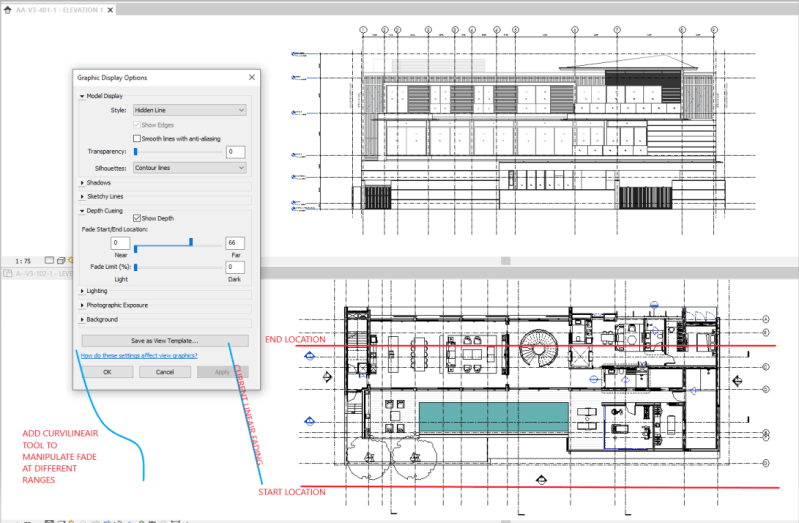Screen dimensions: 799x523
Task: Select the AA-V3-401-1 - ELEVATION 1 tab
Action: tap(59, 10)
